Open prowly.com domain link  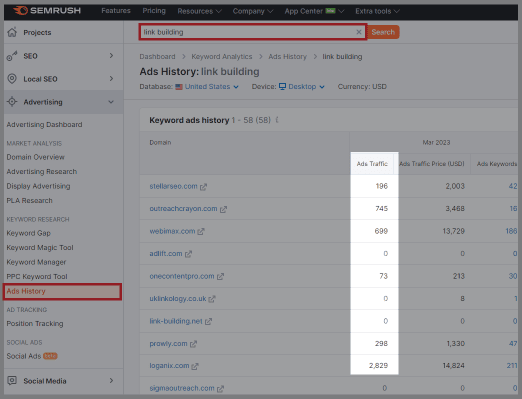(168, 344)
